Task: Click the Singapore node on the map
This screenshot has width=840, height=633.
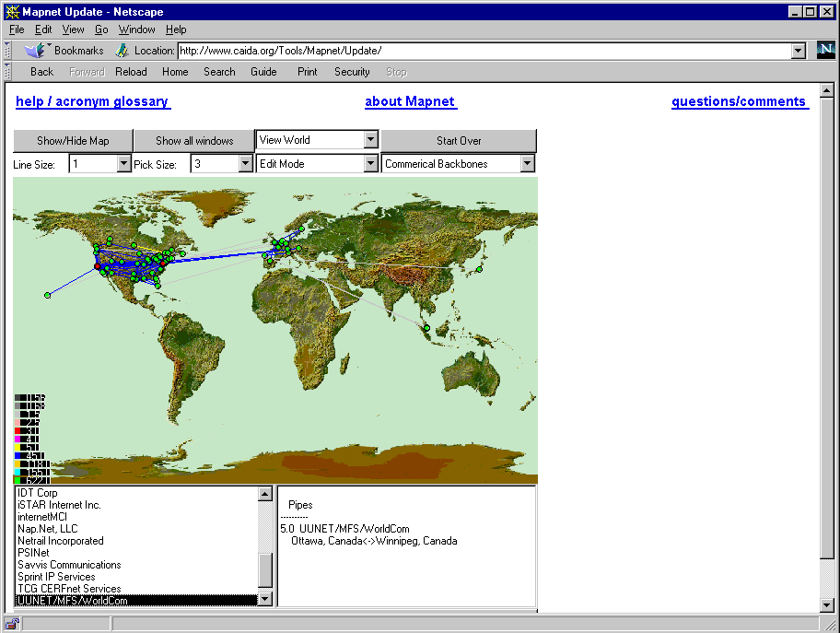Action: (x=426, y=327)
